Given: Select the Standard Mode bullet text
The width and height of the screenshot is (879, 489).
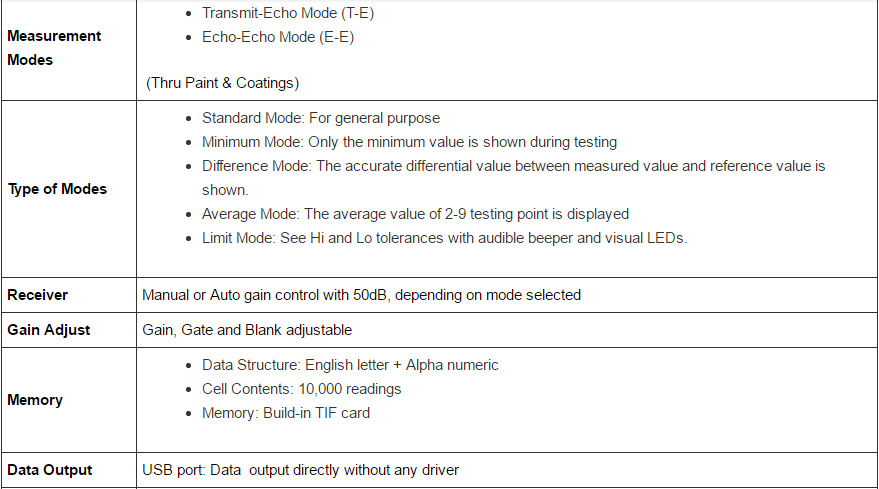Looking at the screenshot, I should coord(321,118).
